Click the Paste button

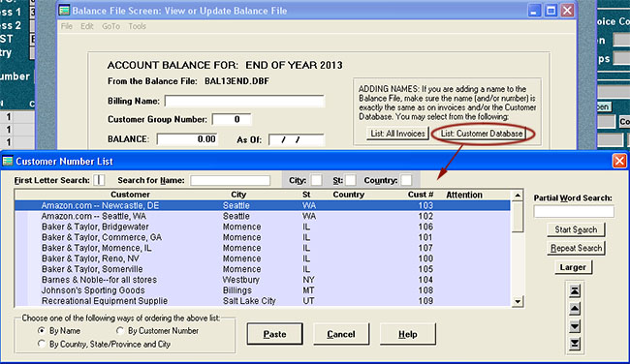pos(275,334)
